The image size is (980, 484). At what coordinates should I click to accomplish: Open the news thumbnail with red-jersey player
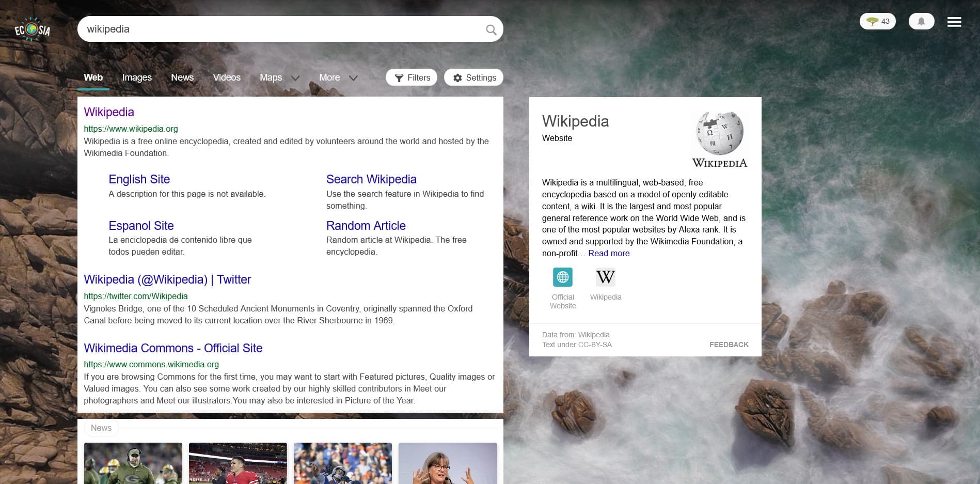pyautogui.click(x=238, y=463)
